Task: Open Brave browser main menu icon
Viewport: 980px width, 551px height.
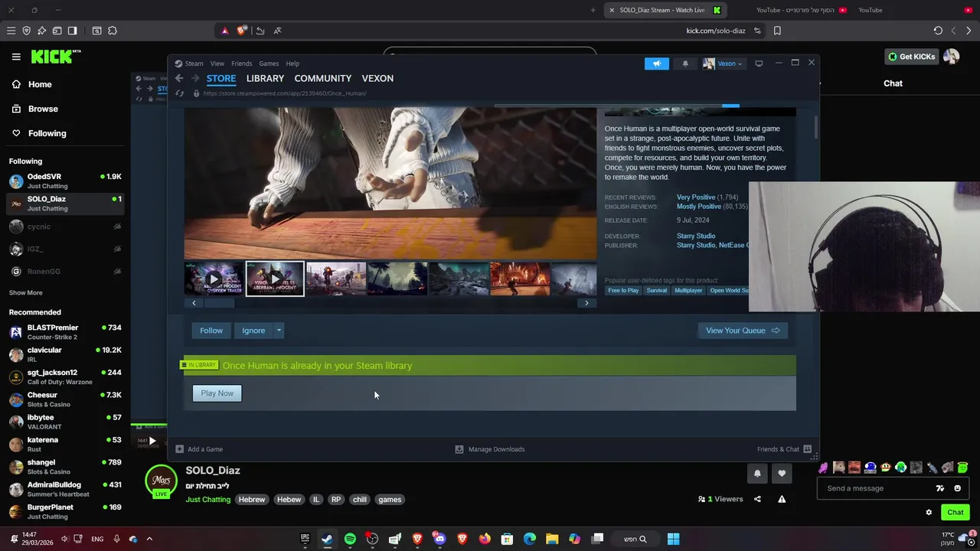Action: coord(11,31)
